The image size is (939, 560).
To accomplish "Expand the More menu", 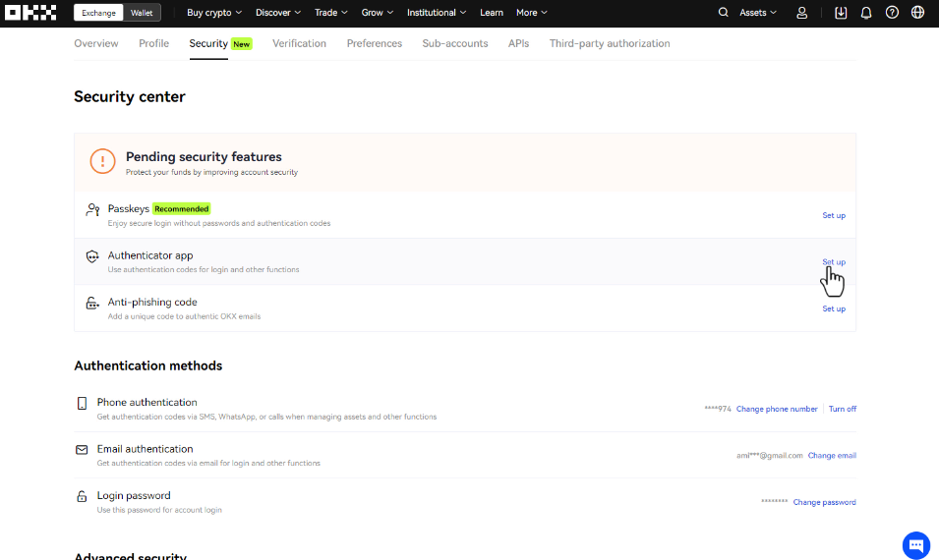I will click(x=532, y=13).
